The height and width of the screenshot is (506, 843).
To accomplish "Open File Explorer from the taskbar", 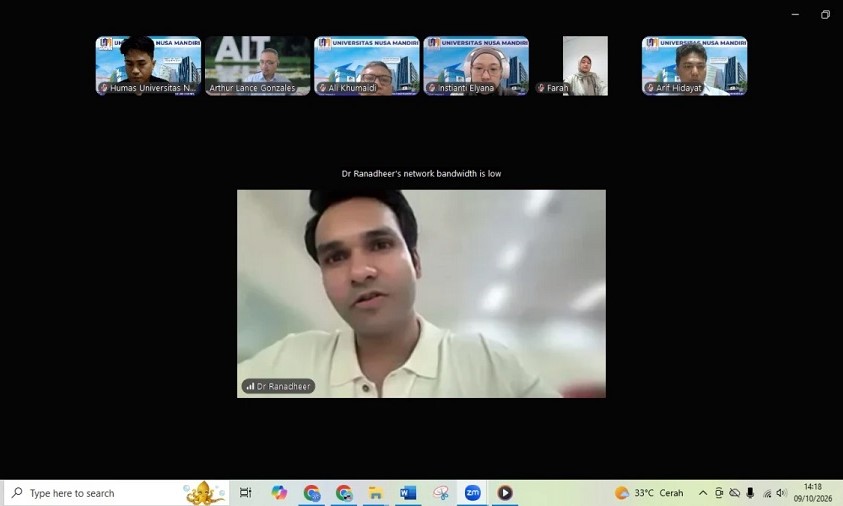I will (x=376, y=493).
